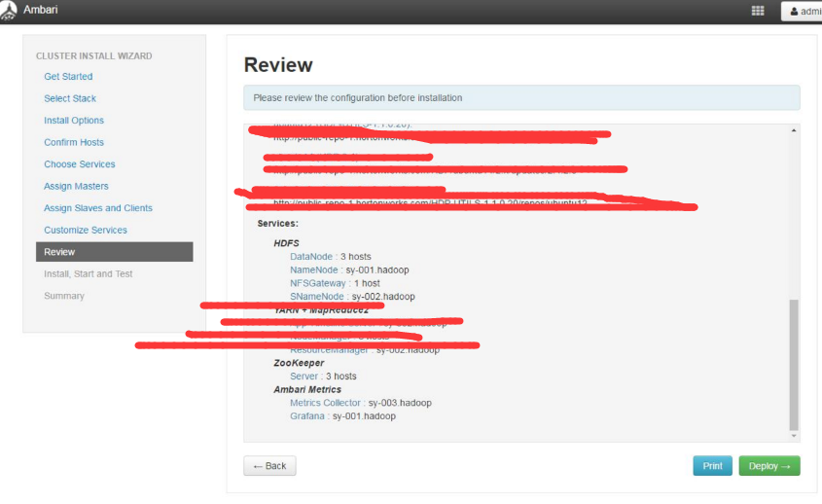Open the grid views icon
The width and height of the screenshot is (822, 504).
point(758,12)
